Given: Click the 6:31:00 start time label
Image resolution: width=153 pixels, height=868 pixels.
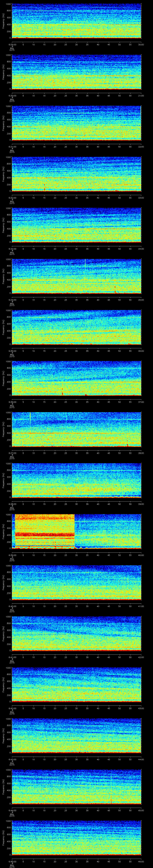Looking at the screenshot, I should 12,147.
